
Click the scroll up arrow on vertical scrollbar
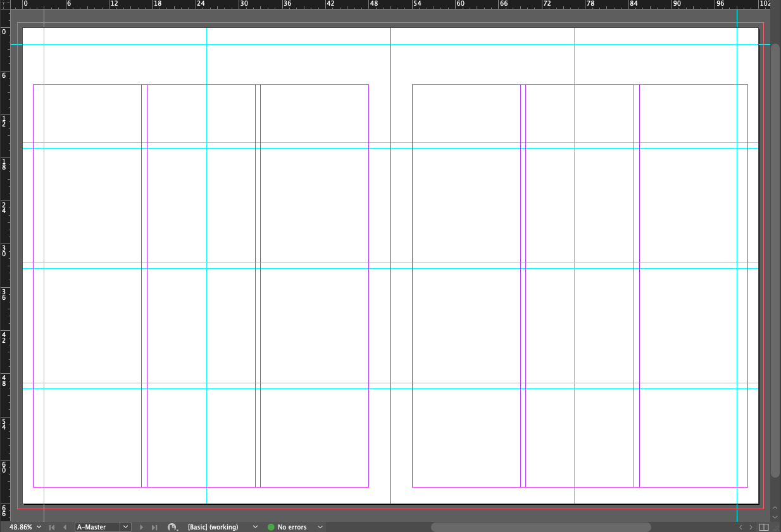pos(775,508)
